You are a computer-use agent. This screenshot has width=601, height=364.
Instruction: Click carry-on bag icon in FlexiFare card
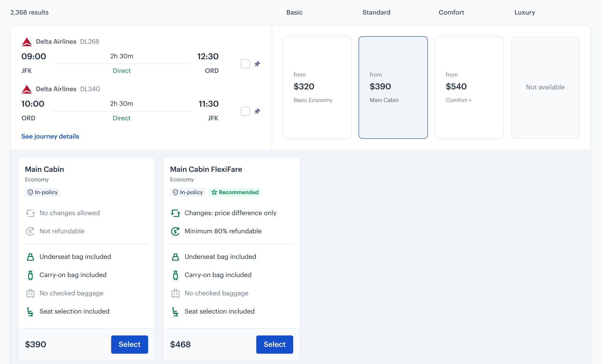[x=175, y=275]
